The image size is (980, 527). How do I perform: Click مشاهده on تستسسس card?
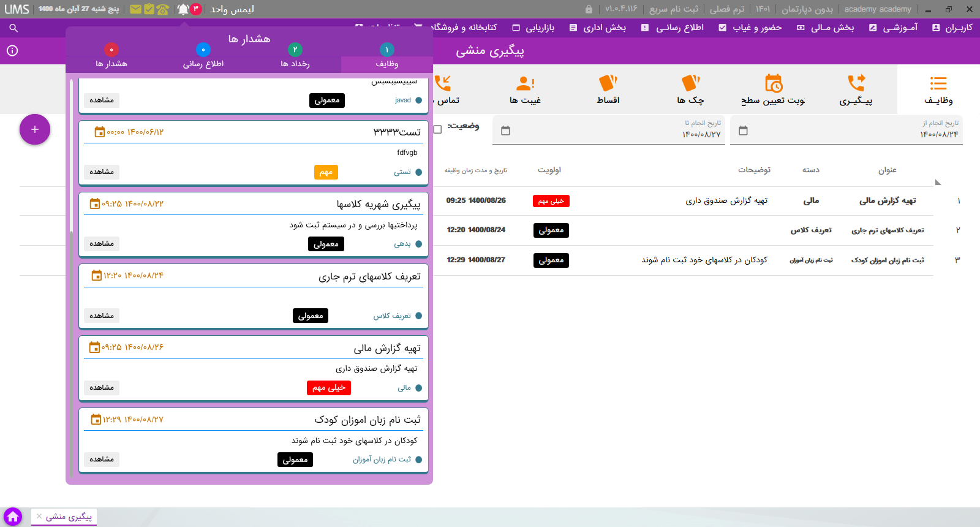(x=102, y=172)
